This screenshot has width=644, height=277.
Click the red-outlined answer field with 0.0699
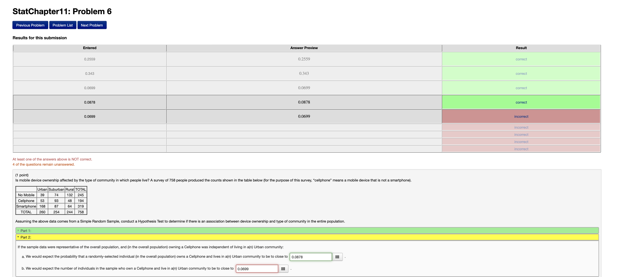tap(257, 269)
